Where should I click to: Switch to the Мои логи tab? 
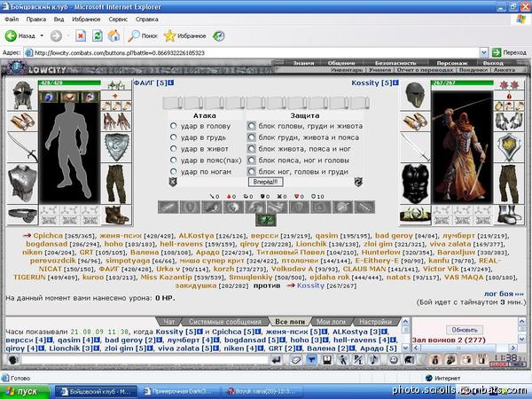coord(331,322)
